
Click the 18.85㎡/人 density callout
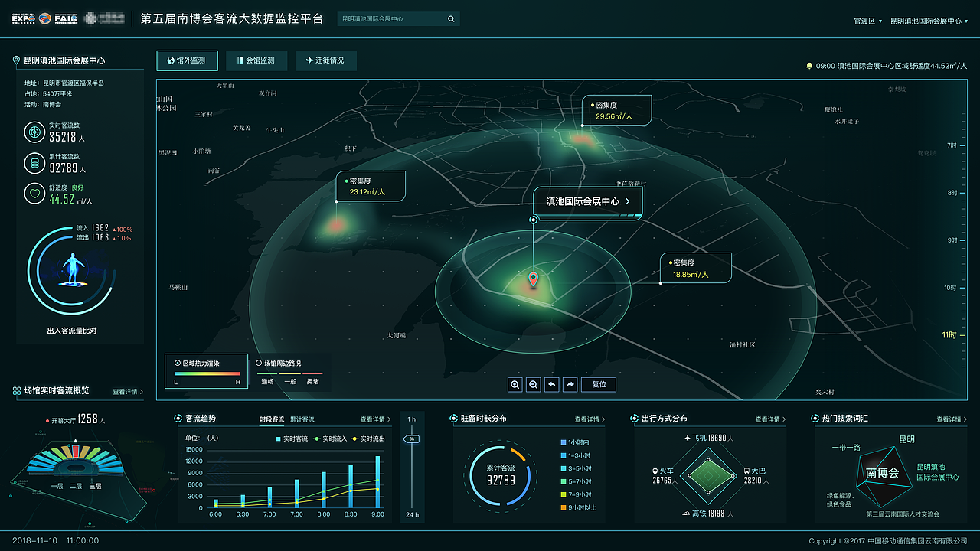coord(696,268)
